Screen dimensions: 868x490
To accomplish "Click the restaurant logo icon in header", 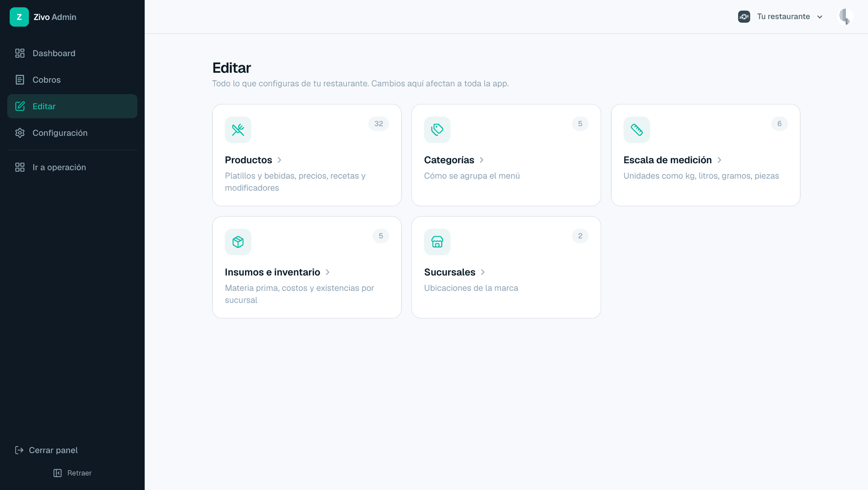I will click(744, 17).
